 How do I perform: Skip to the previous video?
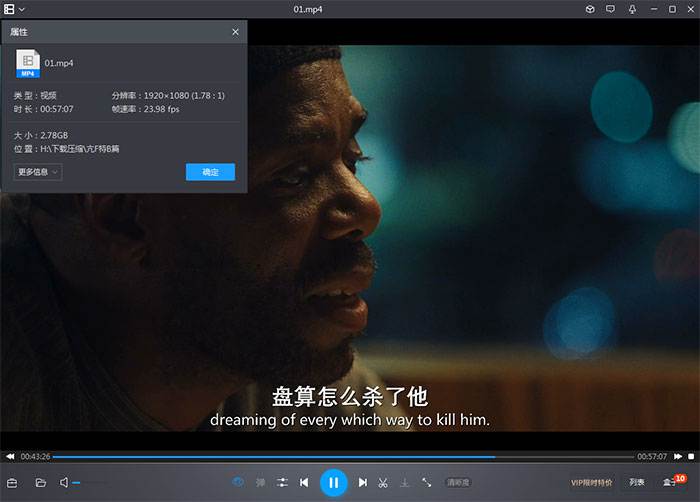(304, 482)
